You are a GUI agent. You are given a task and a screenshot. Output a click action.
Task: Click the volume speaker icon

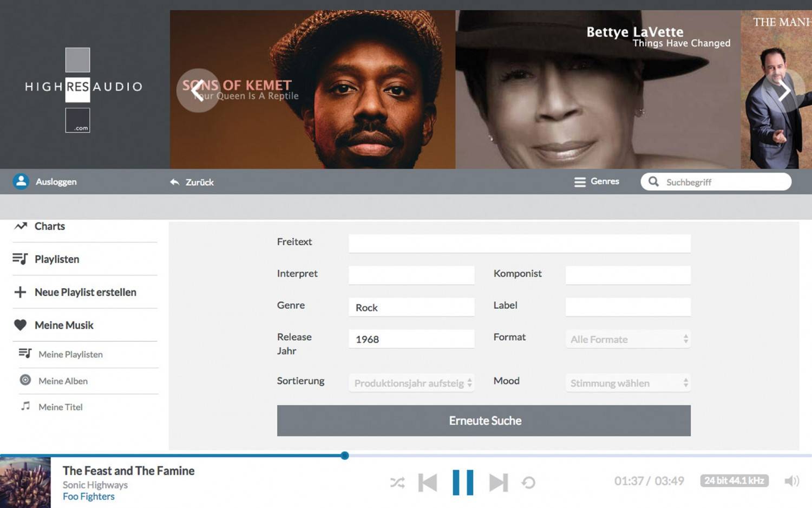[x=791, y=481]
